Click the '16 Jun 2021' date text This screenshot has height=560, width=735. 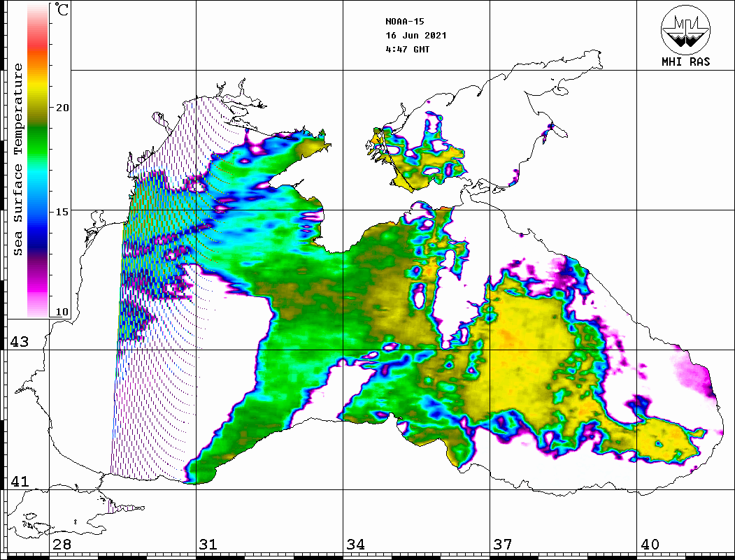pyautogui.click(x=416, y=36)
